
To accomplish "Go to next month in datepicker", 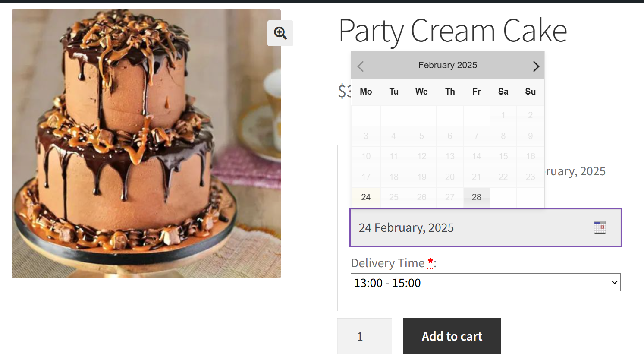I will coord(536,66).
